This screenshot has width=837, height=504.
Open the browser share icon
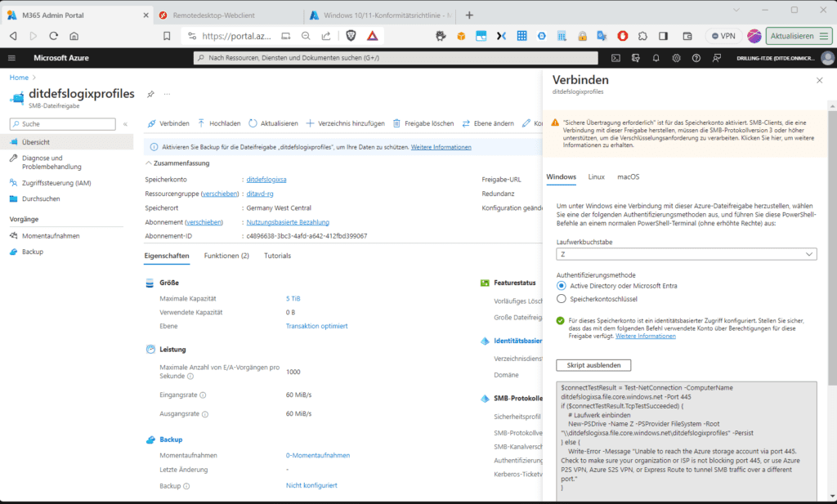(325, 36)
